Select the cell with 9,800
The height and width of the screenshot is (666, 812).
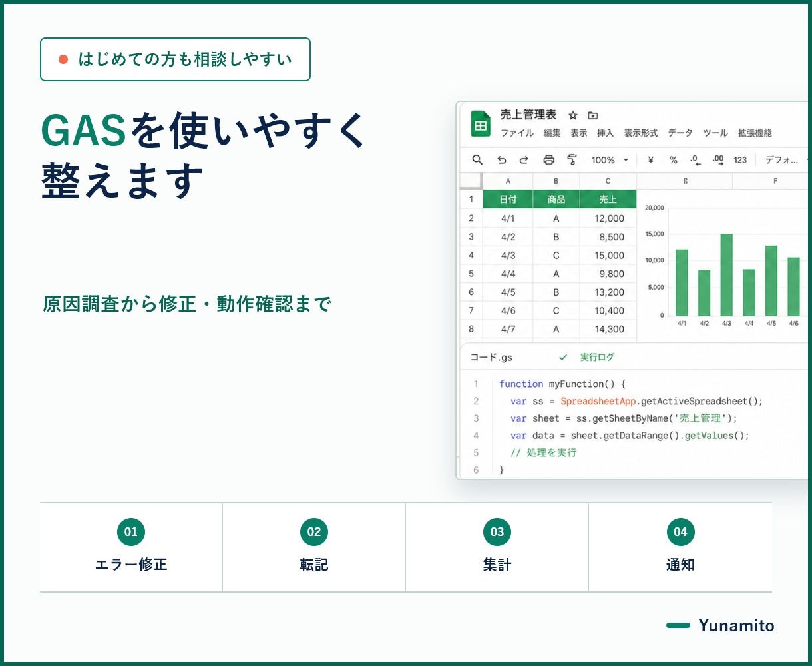[608, 274]
